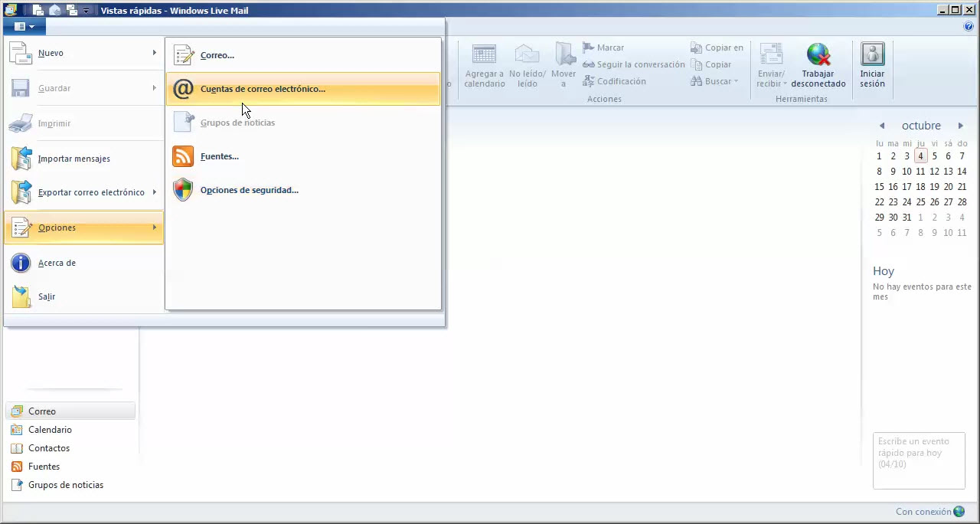Open Fuentes in the navigation pane
This screenshot has height=524, width=980.
point(70,467)
